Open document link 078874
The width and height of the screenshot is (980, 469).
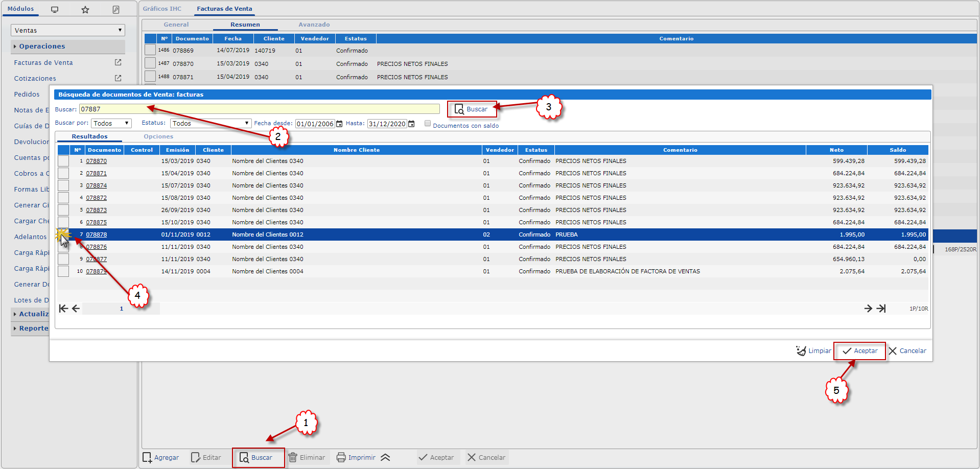click(96, 185)
